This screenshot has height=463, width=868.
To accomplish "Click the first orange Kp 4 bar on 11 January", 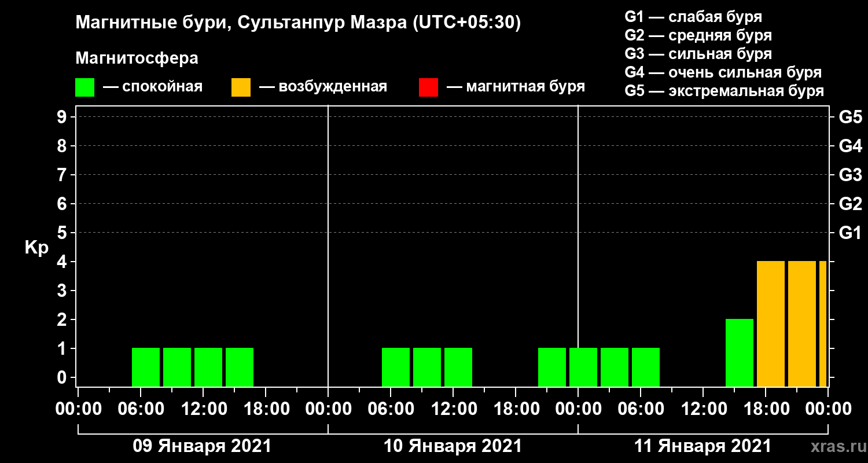I will point(771,324).
